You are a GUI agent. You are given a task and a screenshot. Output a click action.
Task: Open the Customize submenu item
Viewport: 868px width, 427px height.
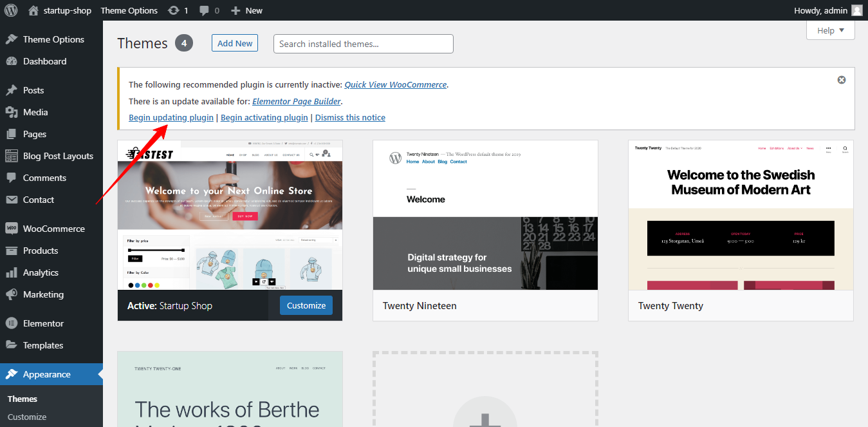(x=27, y=417)
